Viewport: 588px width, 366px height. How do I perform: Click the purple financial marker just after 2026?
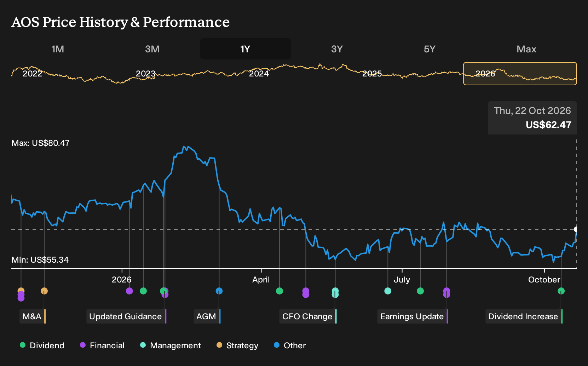pos(129,291)
